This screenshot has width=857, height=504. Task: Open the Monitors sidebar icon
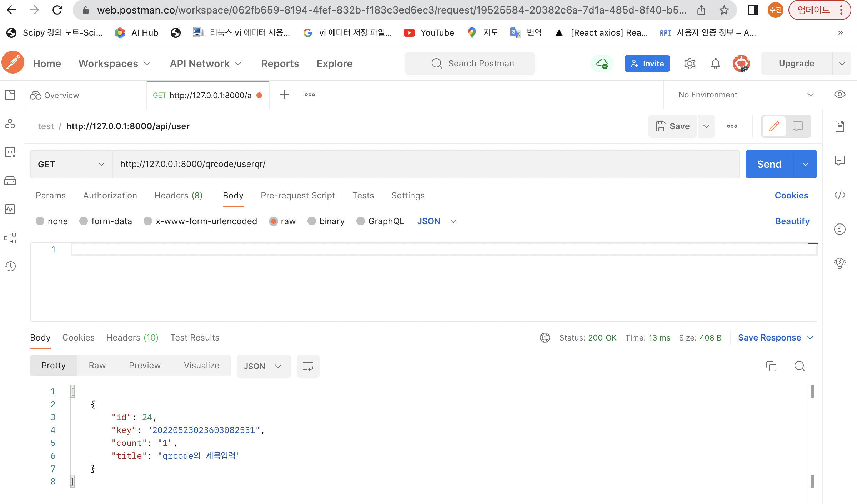click(10, 209)
